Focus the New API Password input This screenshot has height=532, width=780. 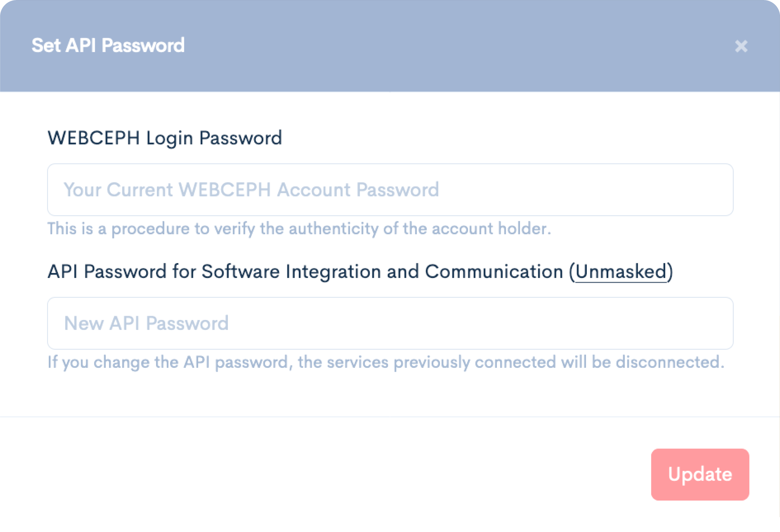pos(390,323)
